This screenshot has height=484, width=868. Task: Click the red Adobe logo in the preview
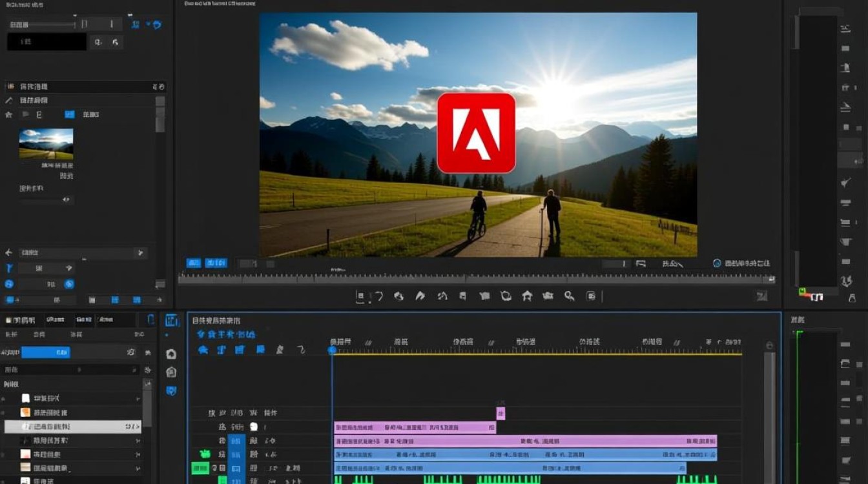tap(477, 132)
